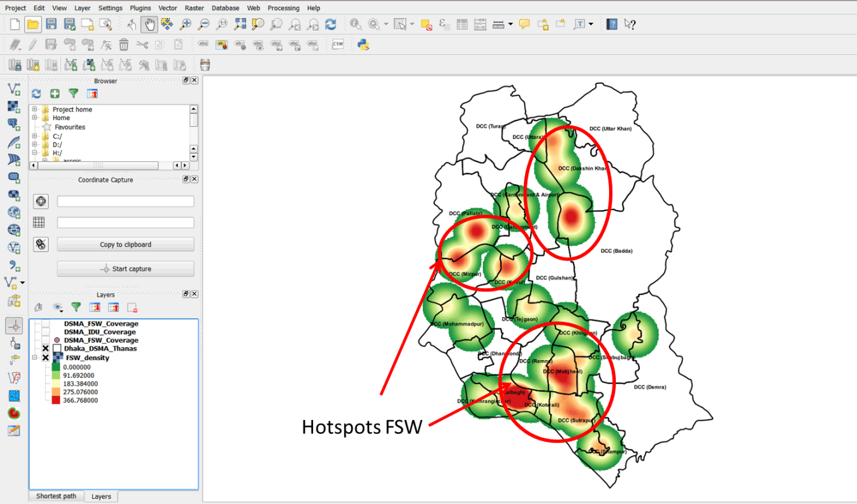Viewport: 857px width, 504px height.
Task: Create a new project with the blank page icon
Action: (x=15, y=24)
